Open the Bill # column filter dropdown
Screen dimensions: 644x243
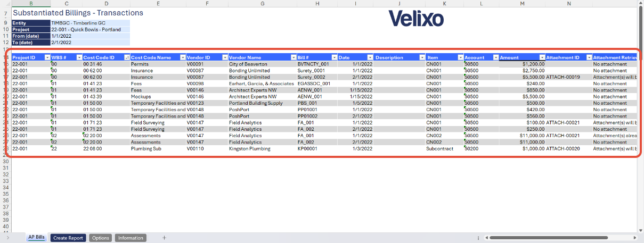[334, 57]
